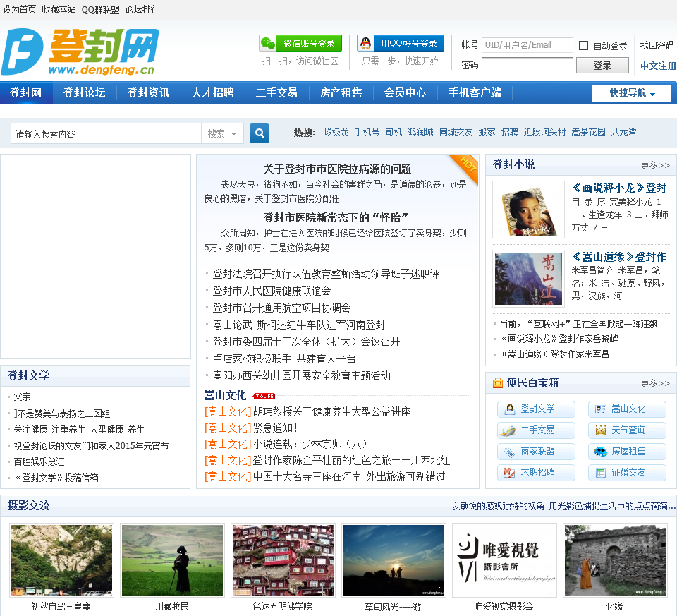
Task: Click the 便民百宝箱 toolbox icon
Action: point(498,382)
